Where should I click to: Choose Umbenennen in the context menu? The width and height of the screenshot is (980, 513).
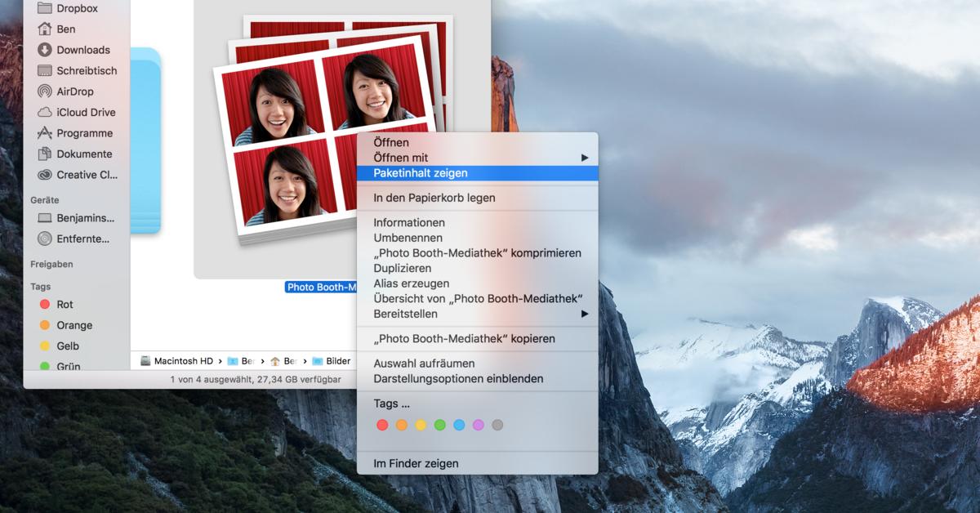pyautogui.click(x=478, y=238)
